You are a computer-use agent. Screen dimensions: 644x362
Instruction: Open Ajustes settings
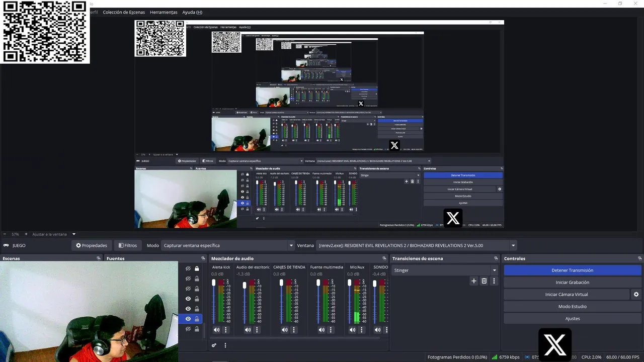573,319
